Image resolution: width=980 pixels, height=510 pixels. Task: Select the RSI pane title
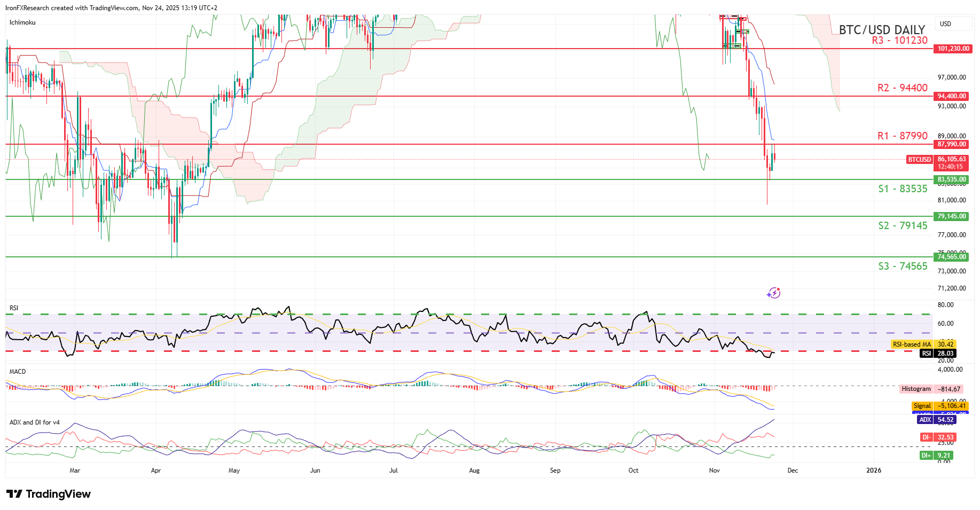point(14,308)
